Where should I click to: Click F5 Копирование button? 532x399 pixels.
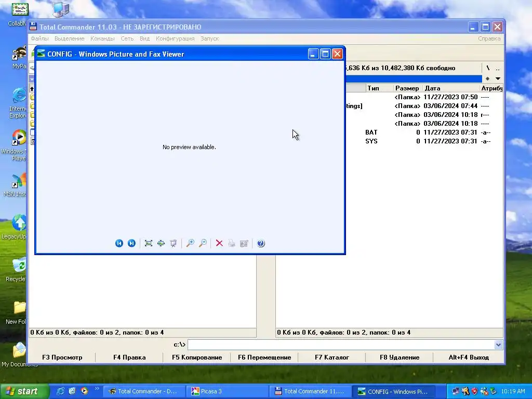(197, 357)
